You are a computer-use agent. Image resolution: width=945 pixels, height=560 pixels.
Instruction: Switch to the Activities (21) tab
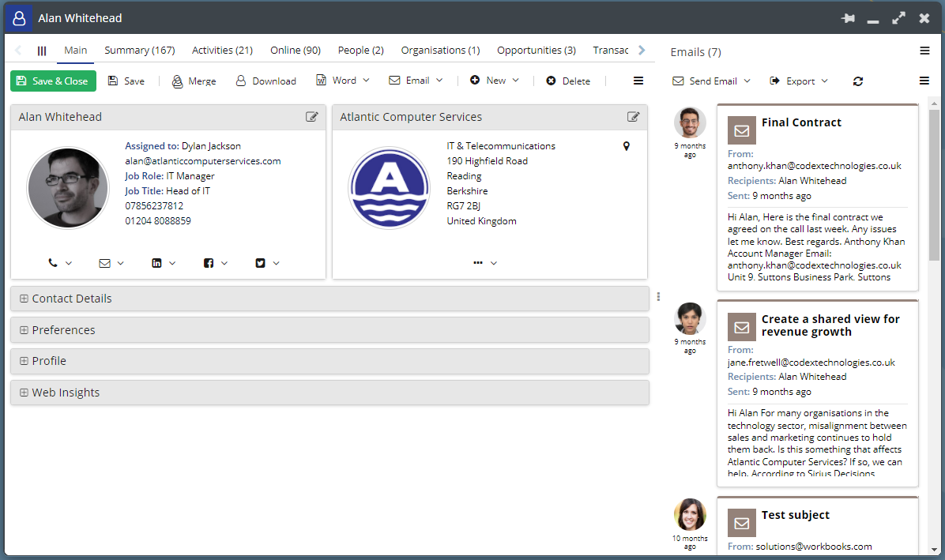[222, 50]
